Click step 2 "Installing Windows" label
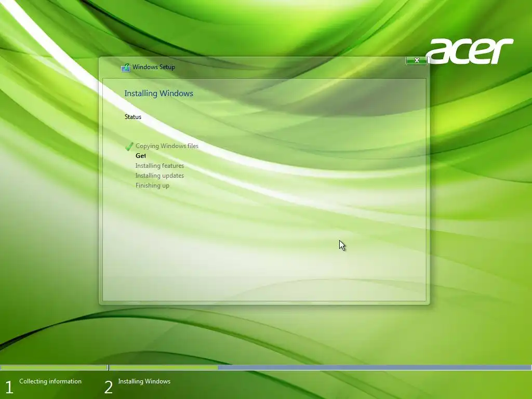The width and height of the screenshot is (532, 399). tap(144, 381)
